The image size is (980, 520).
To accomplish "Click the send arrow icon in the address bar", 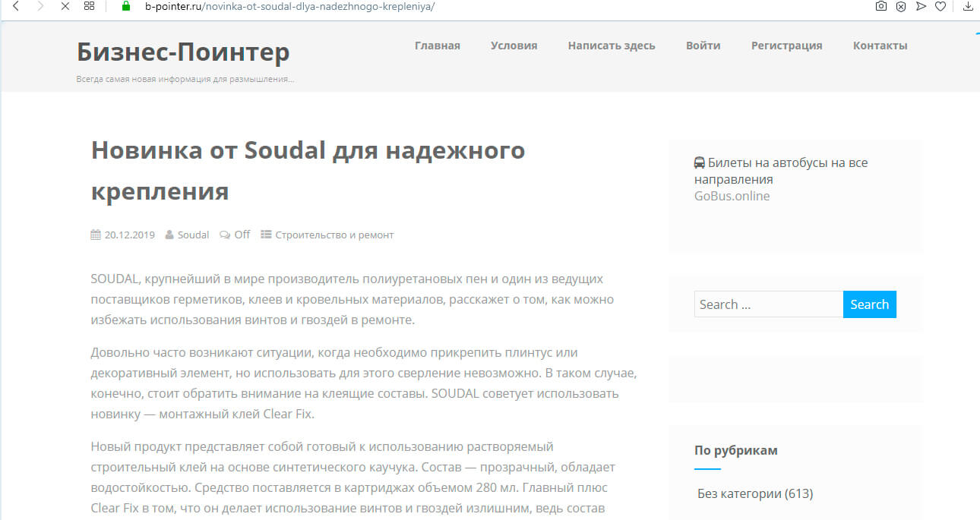I will click(x=921, y=6).
